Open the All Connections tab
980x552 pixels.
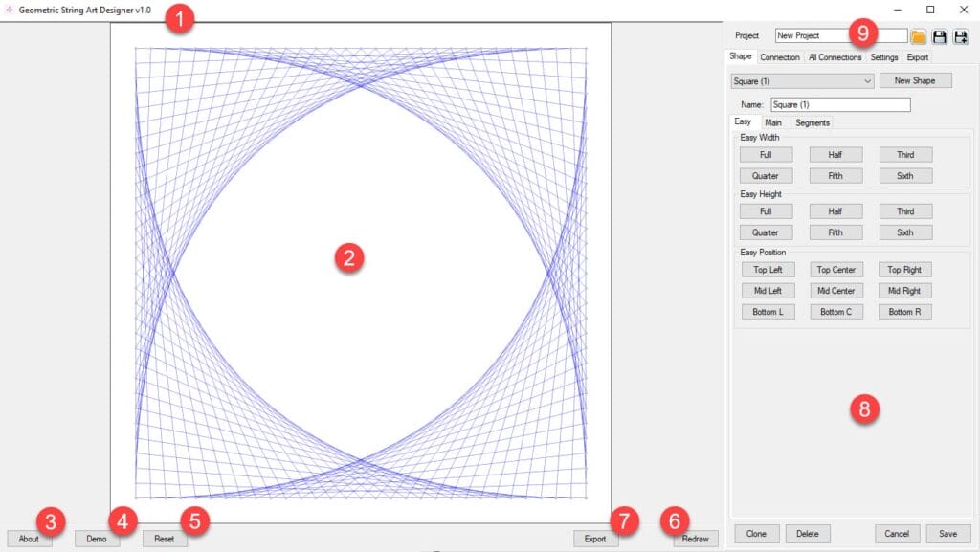(835, 57)
